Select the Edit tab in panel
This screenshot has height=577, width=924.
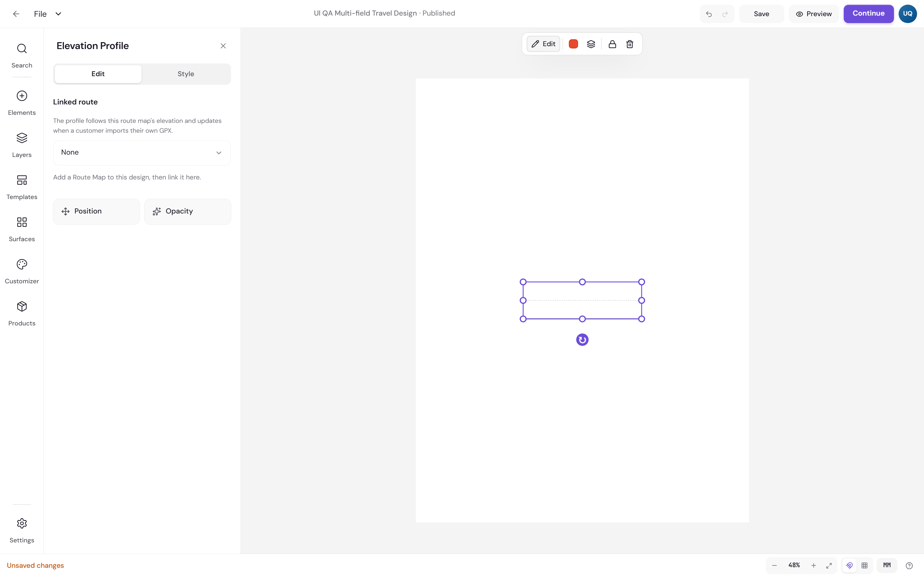click(98, 74)
